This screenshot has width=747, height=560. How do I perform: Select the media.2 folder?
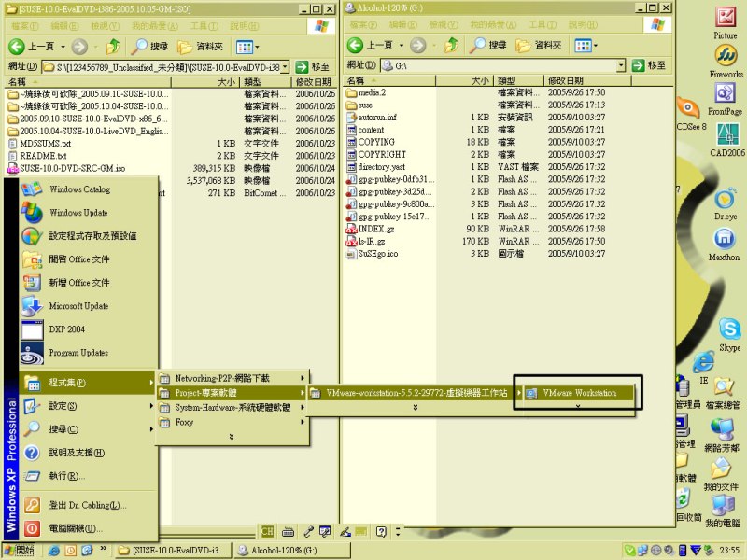(x=366, y=92)
